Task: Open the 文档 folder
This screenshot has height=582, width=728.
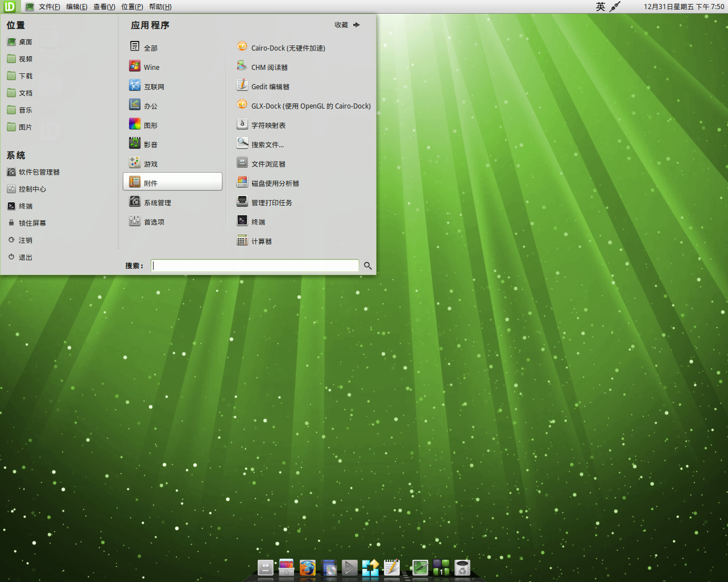Action: pos(20,93)
